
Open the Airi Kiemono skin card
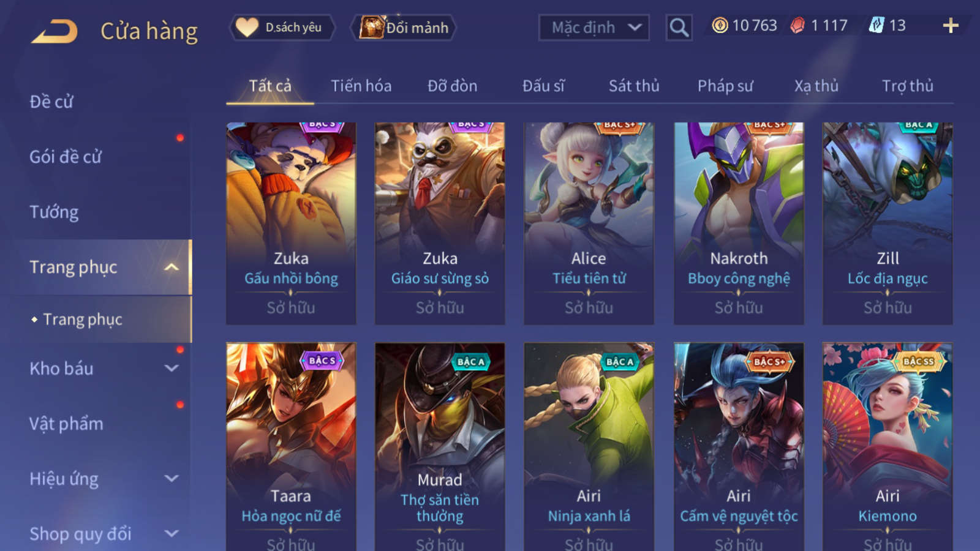click(x=888, y=447)
